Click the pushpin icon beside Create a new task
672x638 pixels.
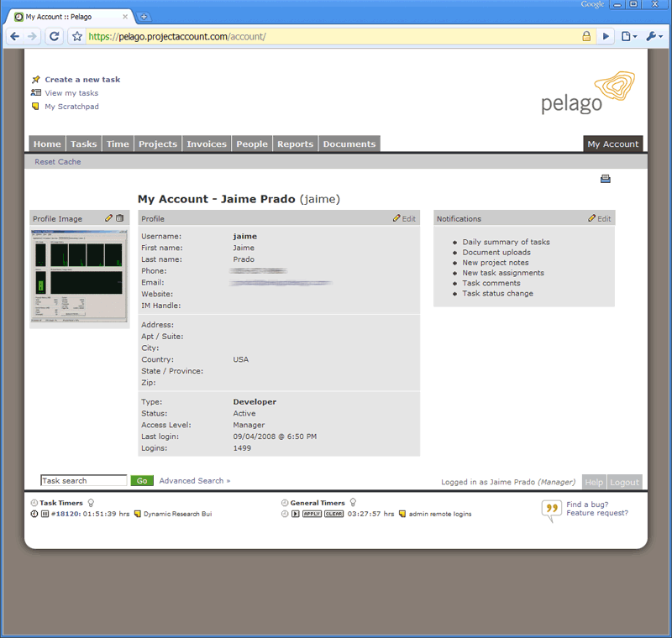[36, 79]
